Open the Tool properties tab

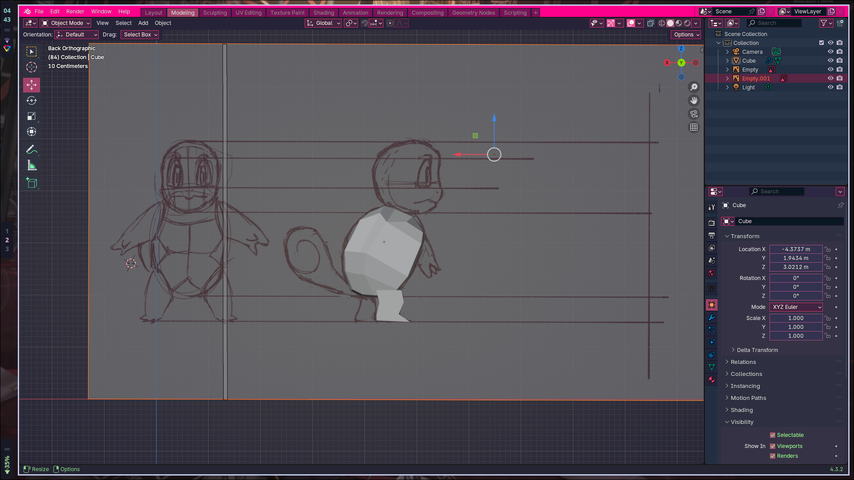tap(711, 207)
